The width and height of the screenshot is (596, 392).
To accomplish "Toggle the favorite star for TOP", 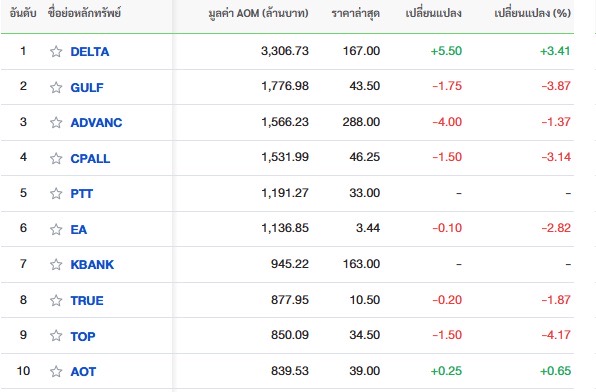I will coord(56,336).
